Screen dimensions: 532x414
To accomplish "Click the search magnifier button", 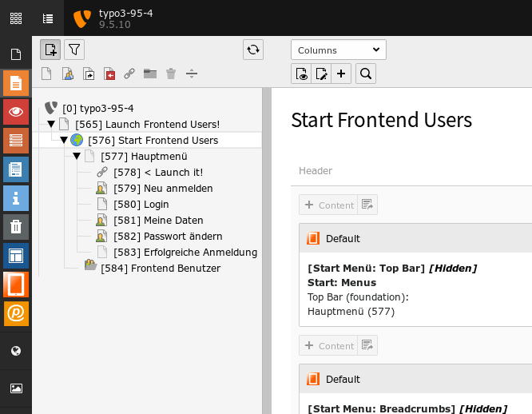I will click(x=365, y=74).
